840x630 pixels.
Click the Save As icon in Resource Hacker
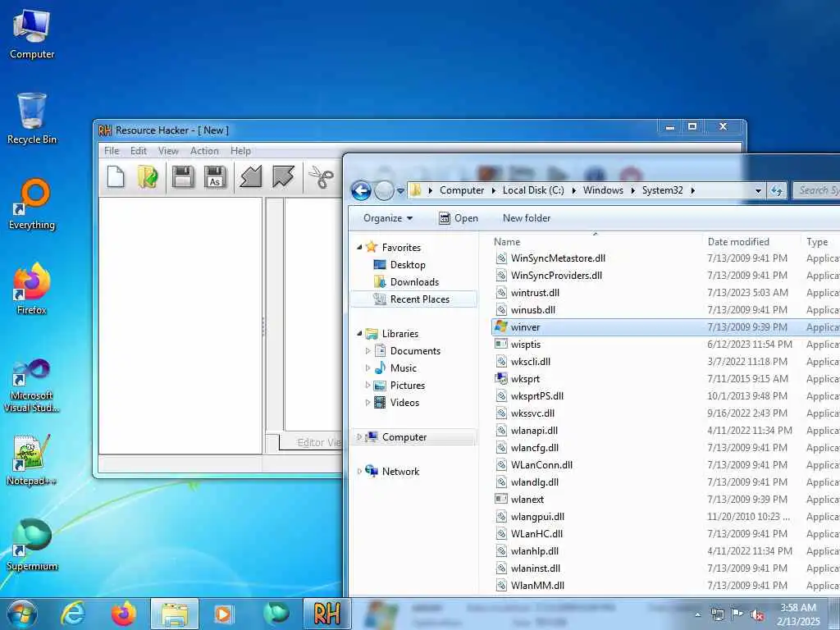(x=215, y=177)
